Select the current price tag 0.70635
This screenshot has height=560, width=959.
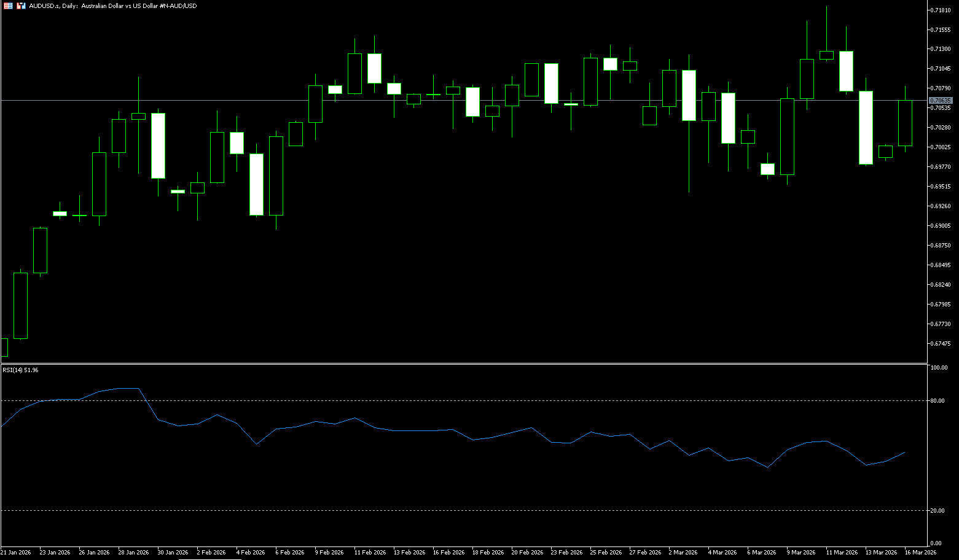tap(941, 100)
